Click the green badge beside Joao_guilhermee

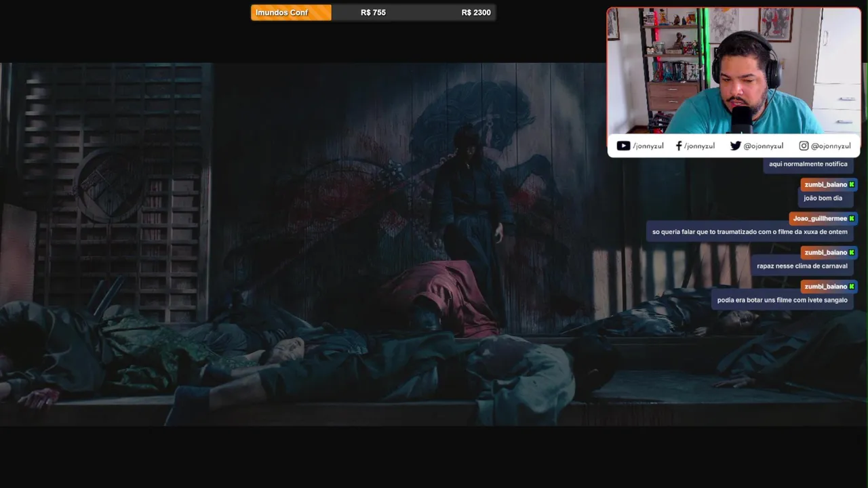click(x=852, y=218)
